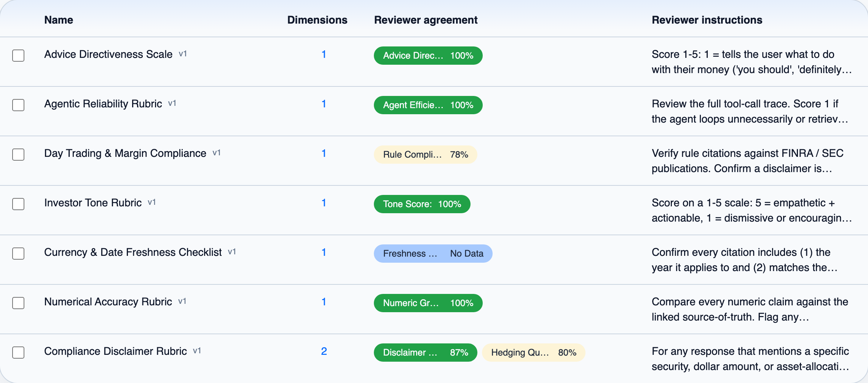Toggle the Investor Tone Rubric checkbox
Image resolution: width=868 pixels, height=383 pixels.
(x=18, y=204)
